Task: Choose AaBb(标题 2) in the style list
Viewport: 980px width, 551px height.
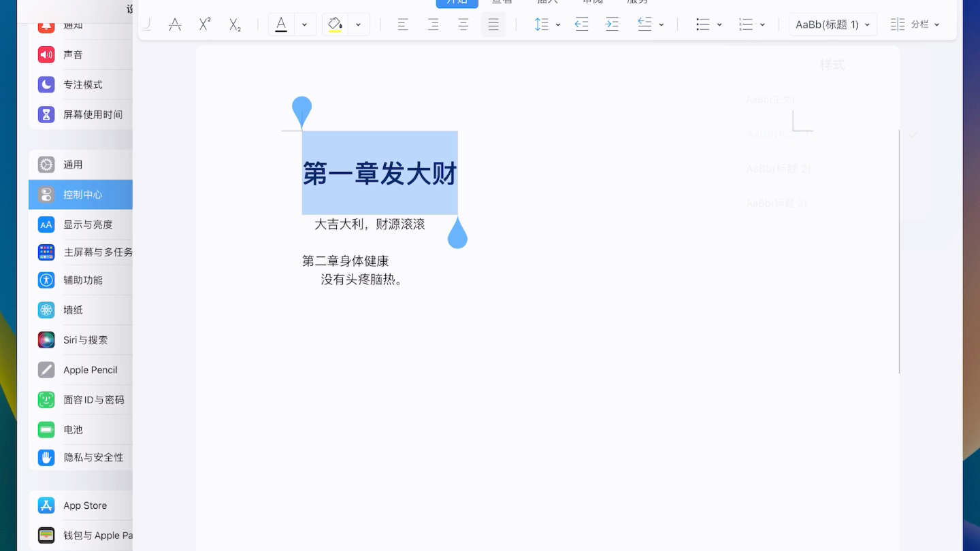Action: (x=778, y=169)
